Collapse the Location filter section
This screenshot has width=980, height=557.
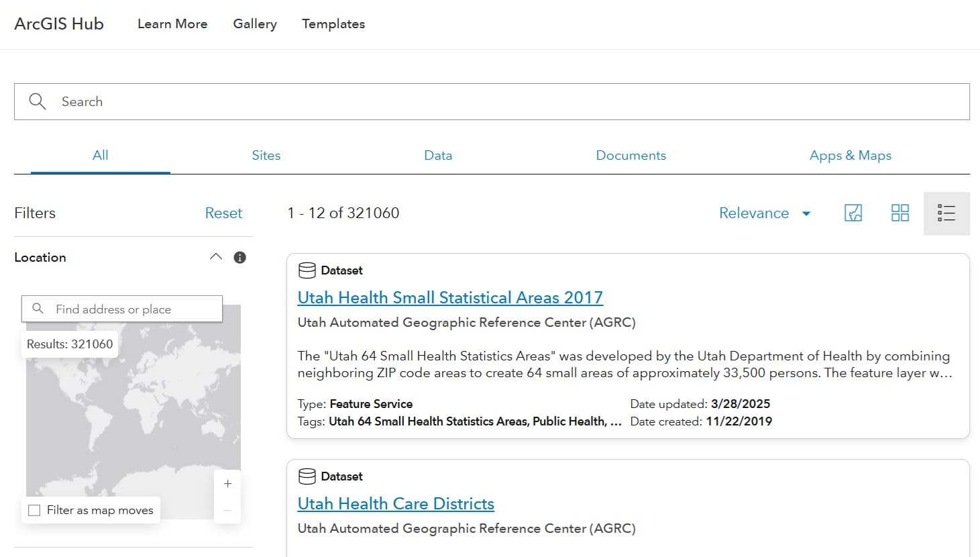215,257
